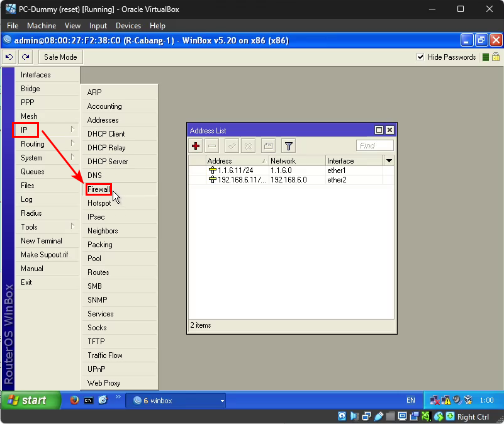Open Firefox from the quick launch bar

[x=74, y=400]
